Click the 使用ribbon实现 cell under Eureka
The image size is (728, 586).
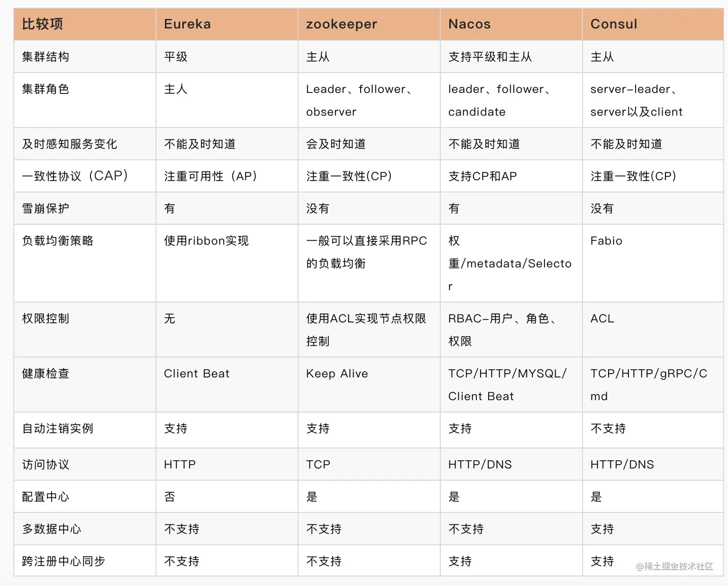point(206,241)
